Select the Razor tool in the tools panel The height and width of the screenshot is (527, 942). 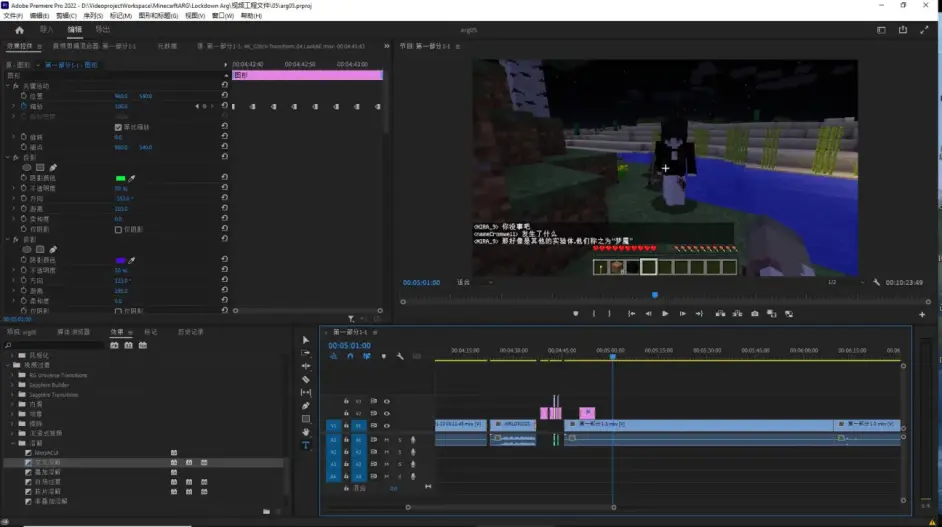pyautogui.click(x=306, y=379)
